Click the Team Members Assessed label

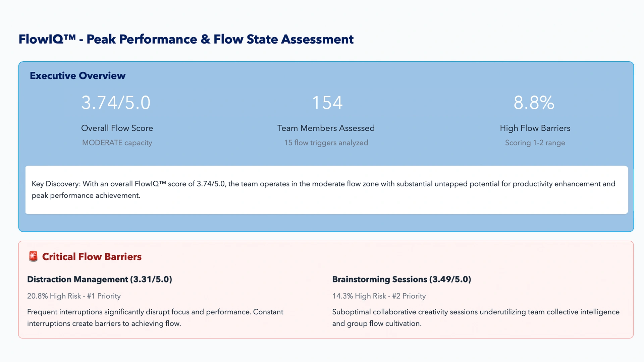[326, 128]
